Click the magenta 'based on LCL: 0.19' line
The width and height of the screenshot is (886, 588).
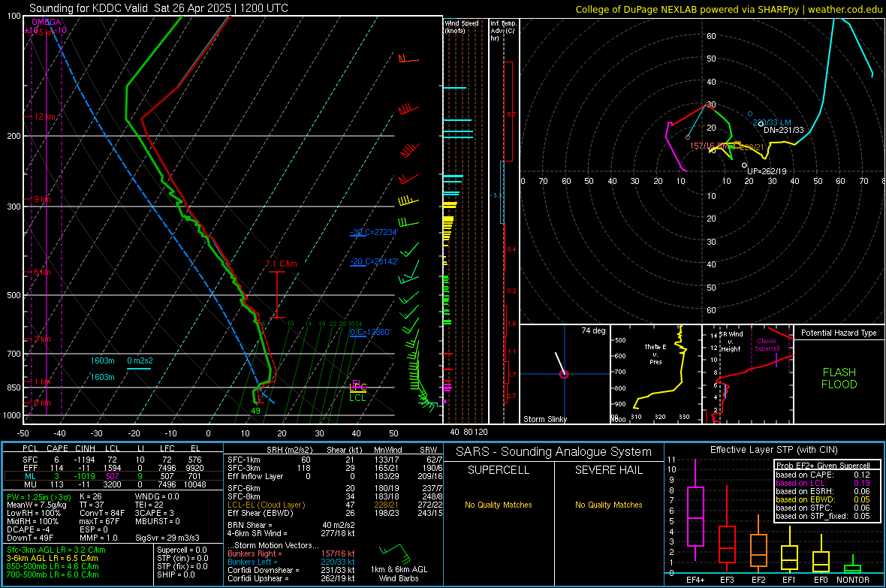pyautogui.click(x=823, y=483)
